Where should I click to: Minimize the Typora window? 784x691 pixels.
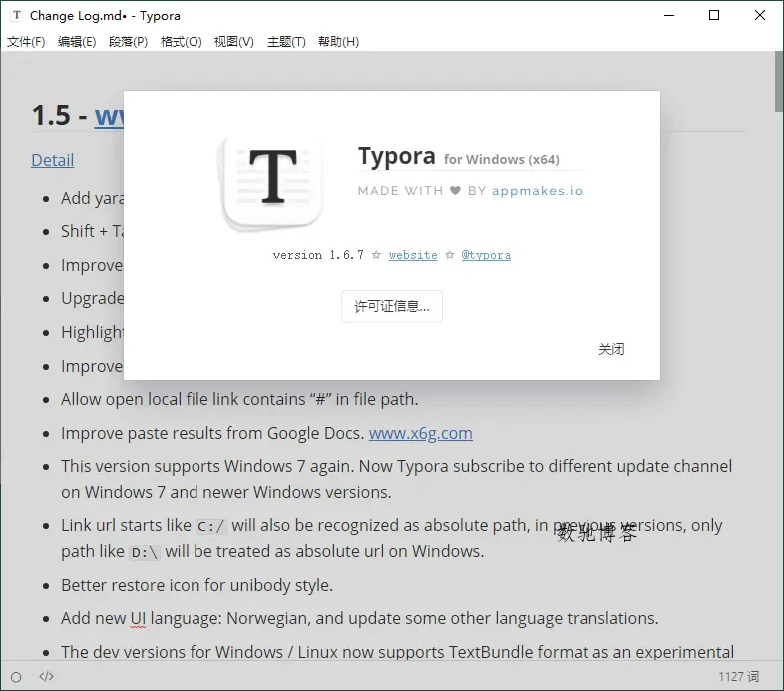[669, 16]
